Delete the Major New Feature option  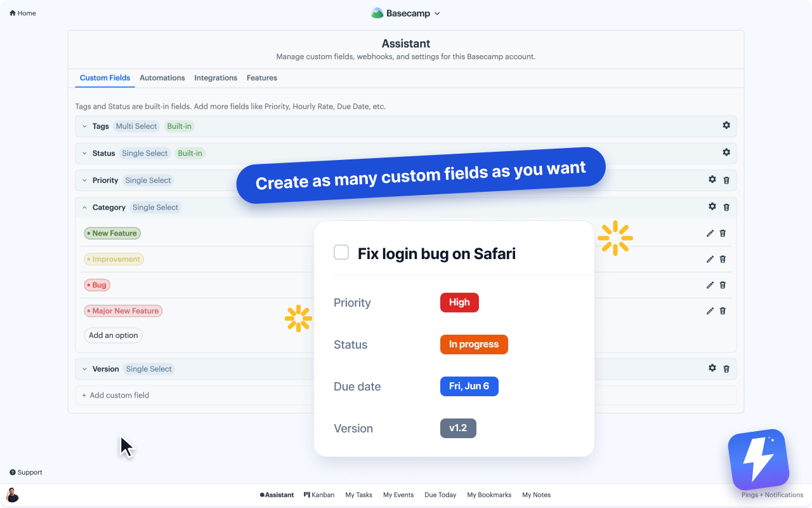tap(723, 311)
